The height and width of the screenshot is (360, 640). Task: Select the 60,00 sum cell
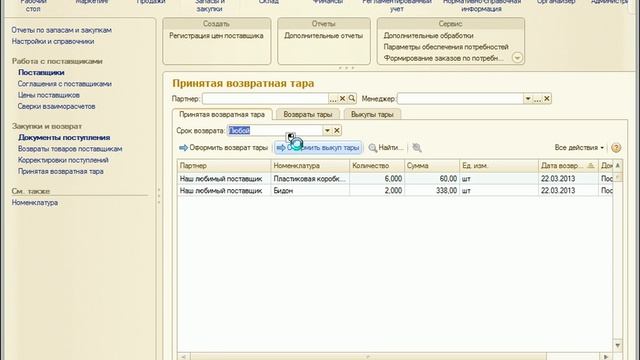[432, 179]
